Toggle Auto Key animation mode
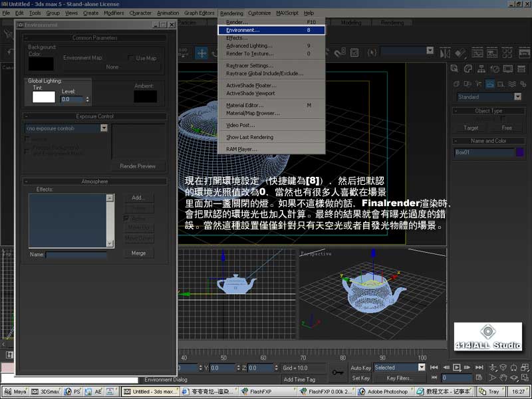Viewport: 532px width, 399px height. (360, 368)
